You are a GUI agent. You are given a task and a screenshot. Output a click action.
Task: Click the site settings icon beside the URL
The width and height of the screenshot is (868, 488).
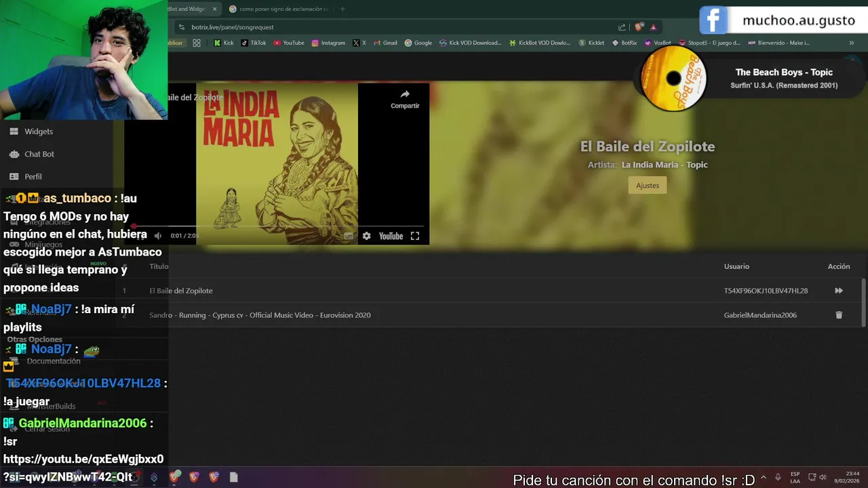coord(180,27)
